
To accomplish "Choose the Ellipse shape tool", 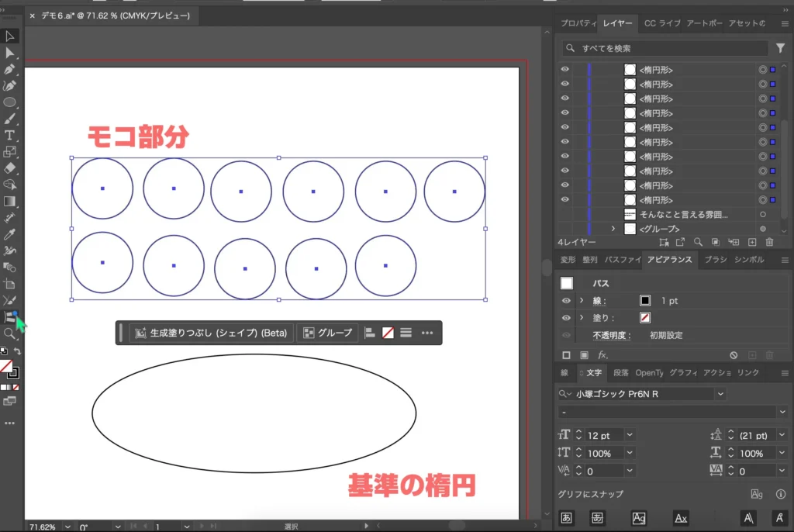I will coord(10,102).
